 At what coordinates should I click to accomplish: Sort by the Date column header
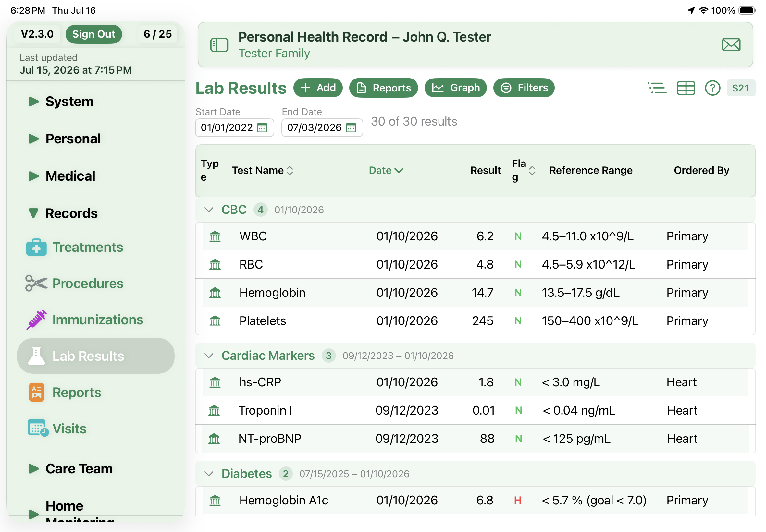click(x=386, y=170)
